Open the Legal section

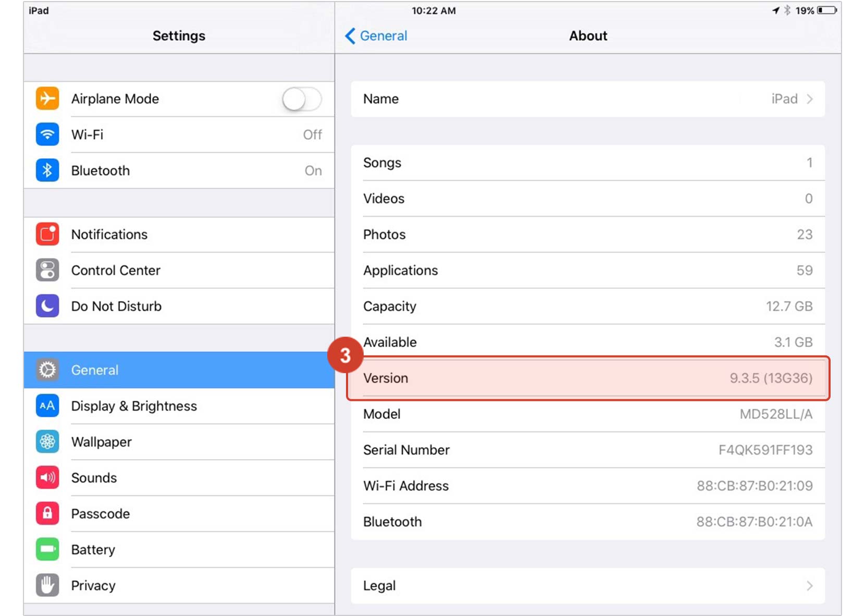coord(588,586)
